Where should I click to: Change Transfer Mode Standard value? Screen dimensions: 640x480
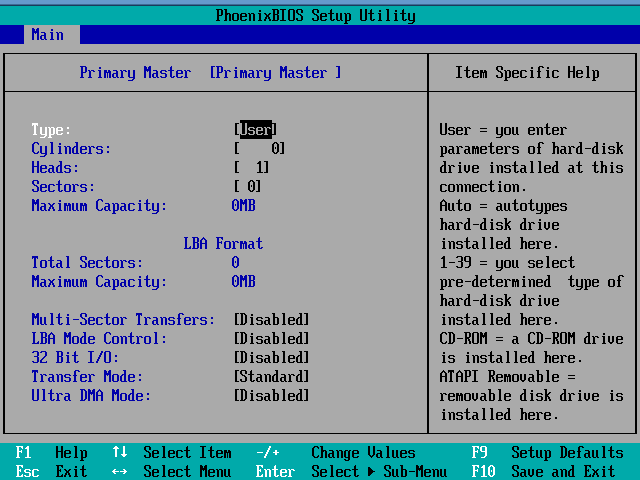[271, 376]
